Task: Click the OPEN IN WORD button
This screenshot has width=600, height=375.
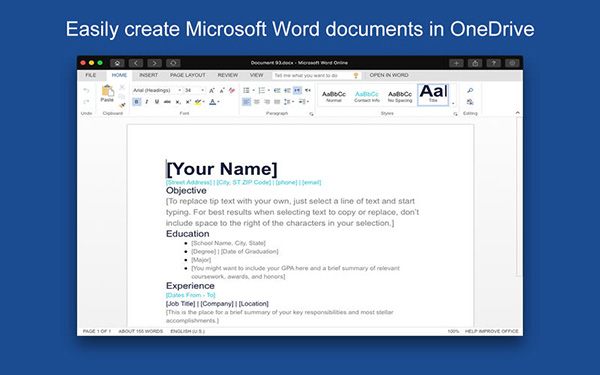Action: point(389,75)
